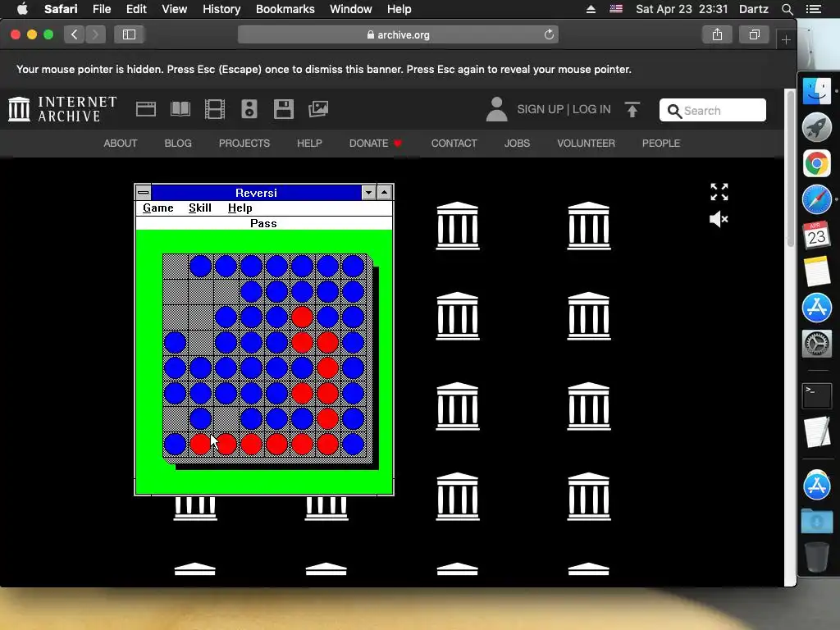Open the PROJECTS link
This screenshot has width=840, height=630.
coord(244,144)
